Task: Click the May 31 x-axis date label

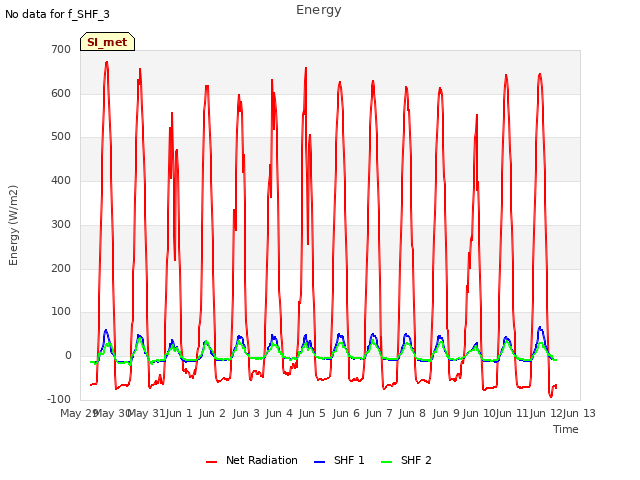Action: pyautogui.click(x=146, y=413)
